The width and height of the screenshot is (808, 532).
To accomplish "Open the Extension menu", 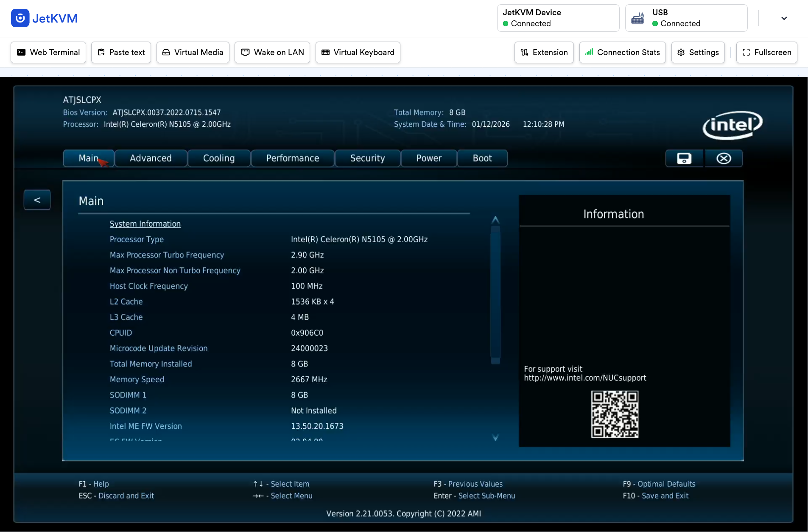I will tap(544, 52).
